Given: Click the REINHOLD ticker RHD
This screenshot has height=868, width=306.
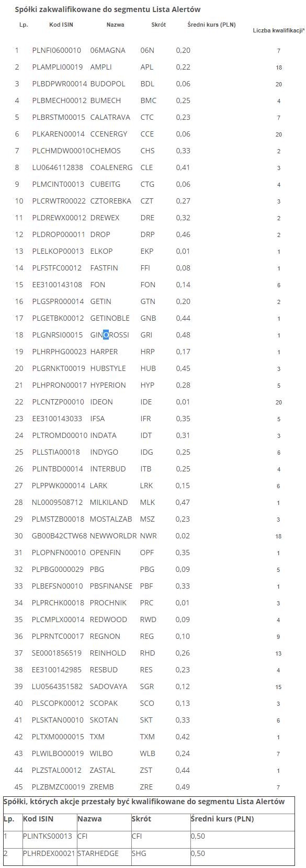Looking at the screenshot, I should (x=148, y=653).
